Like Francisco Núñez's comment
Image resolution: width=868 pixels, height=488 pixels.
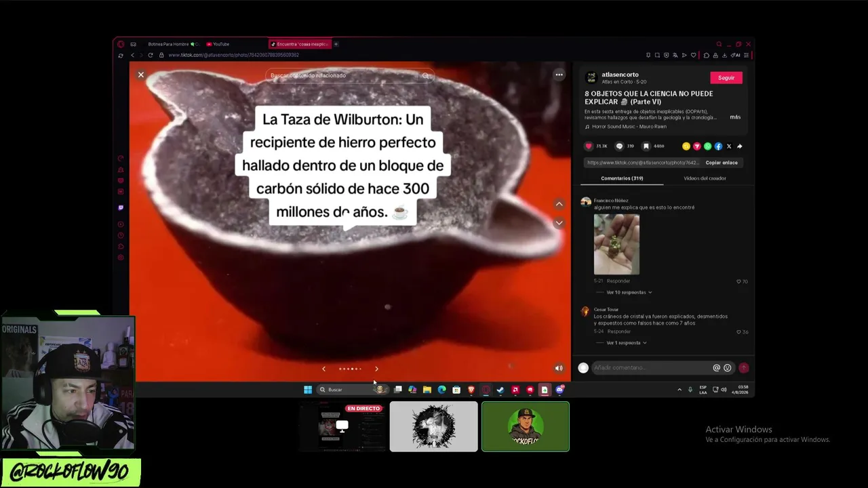[x=738, y=281]
